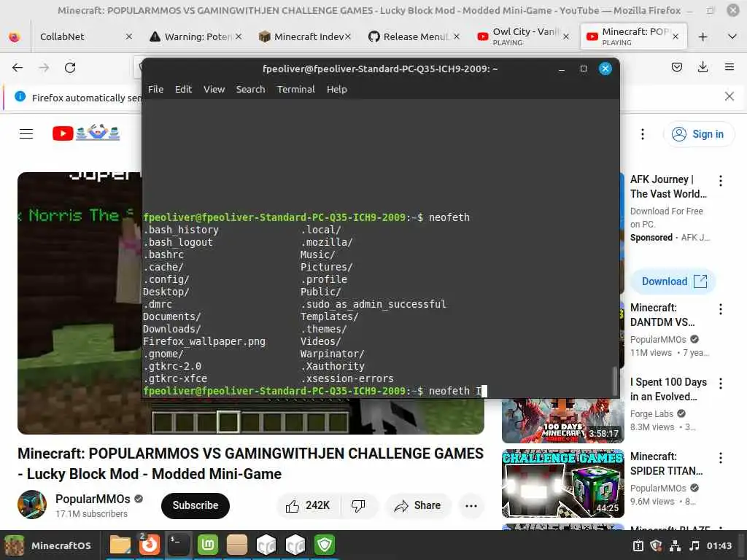Open the security shield tray icon
Viewport: 747px width, 560px height.
click(656, 545)
